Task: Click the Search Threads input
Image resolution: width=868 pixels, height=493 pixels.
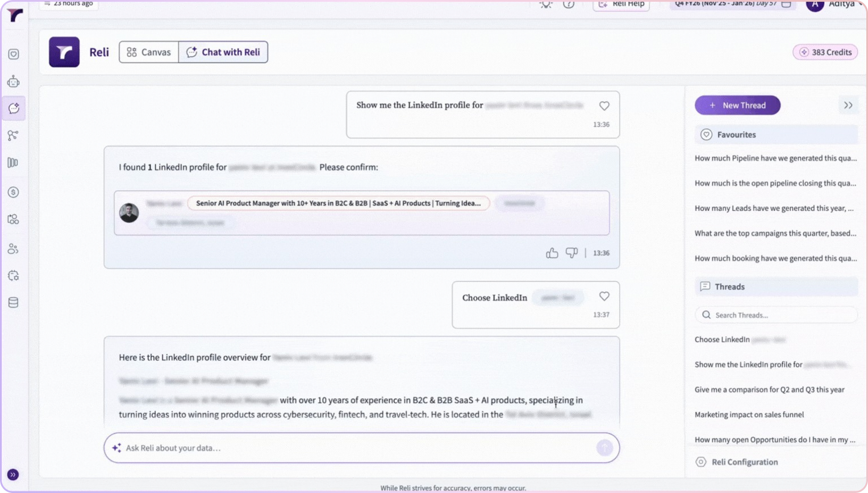Action: coord(776,315)
